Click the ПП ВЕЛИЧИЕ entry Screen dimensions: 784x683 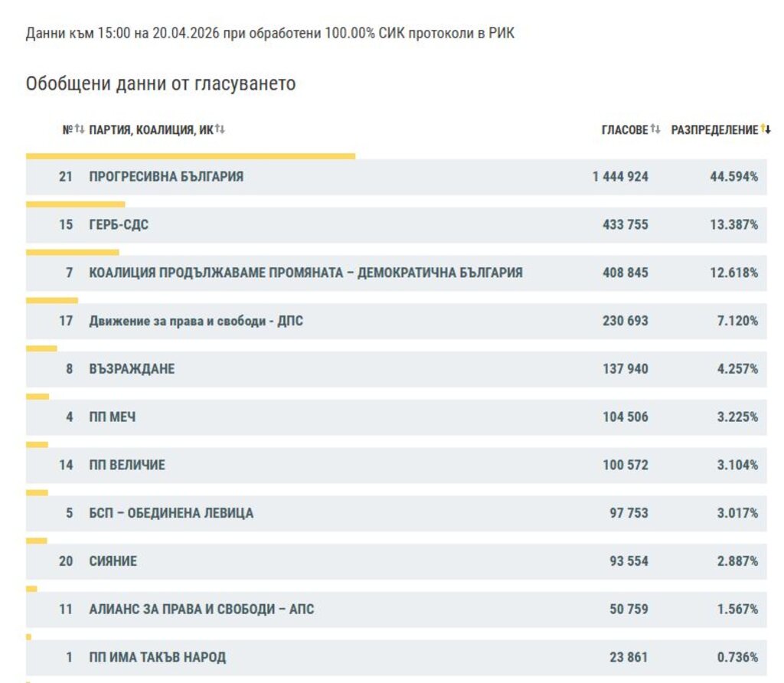[x=127, y=466]
